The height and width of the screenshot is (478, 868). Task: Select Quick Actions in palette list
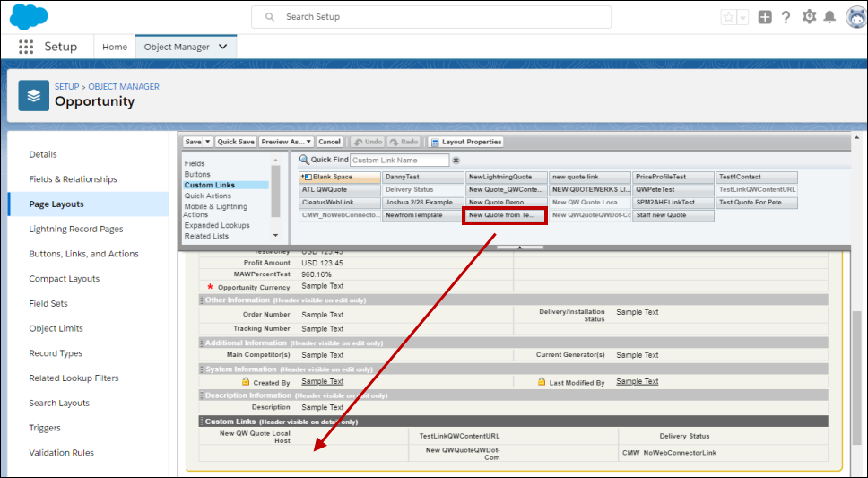pos(207,196)
